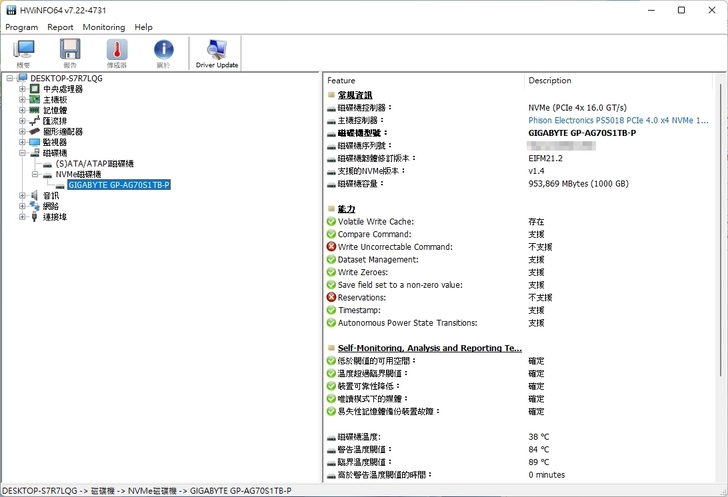This screenshot has width=728, height=497.
Task: Open the Monitoring menu
Action: click(x=104, y=27)
